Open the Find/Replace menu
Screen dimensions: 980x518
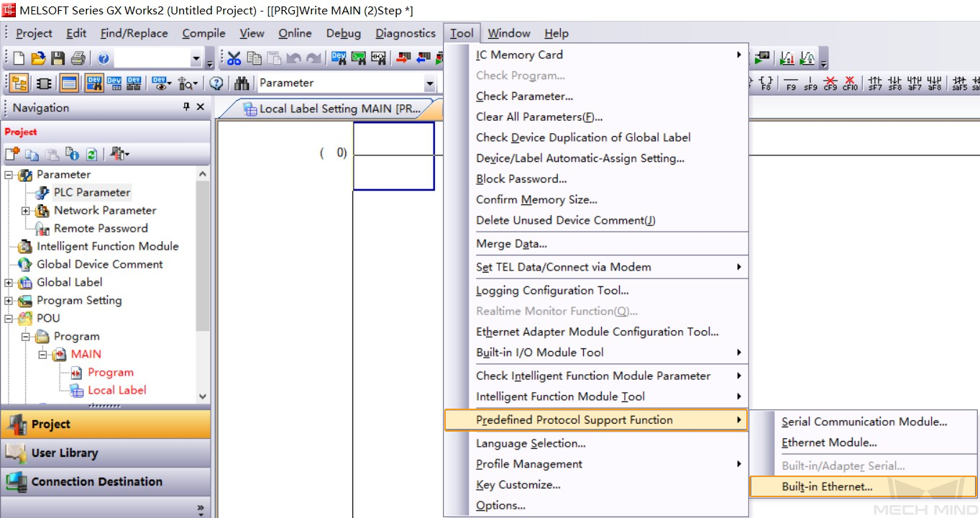point(134,33)
